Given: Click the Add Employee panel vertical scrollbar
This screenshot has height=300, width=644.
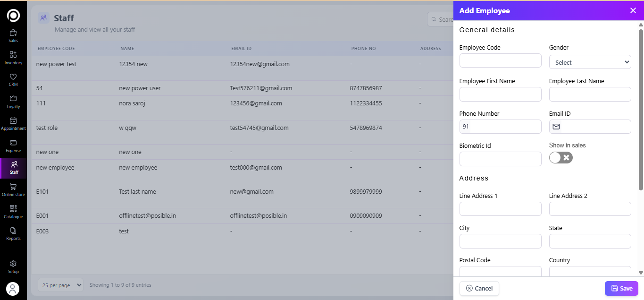Looking at the screenshot, I should pos(640,109).
